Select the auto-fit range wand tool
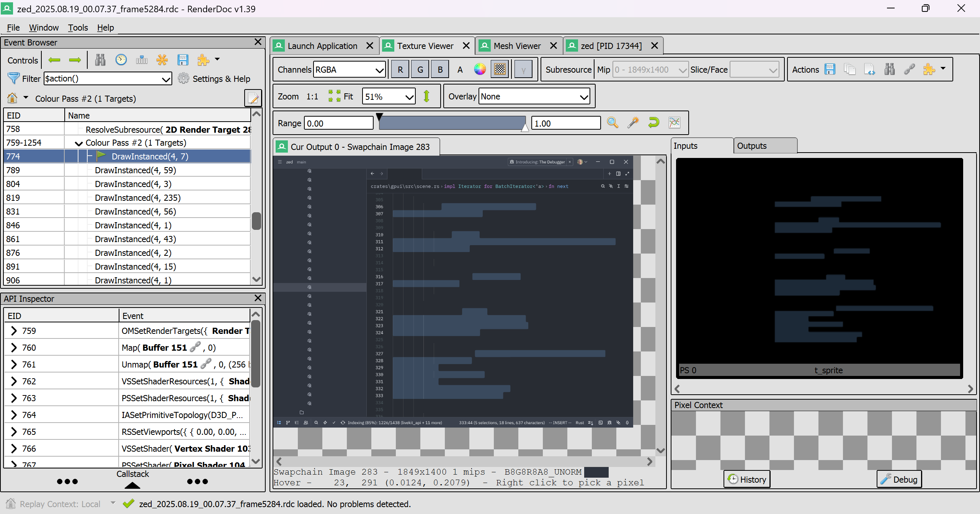 (632, 122)
